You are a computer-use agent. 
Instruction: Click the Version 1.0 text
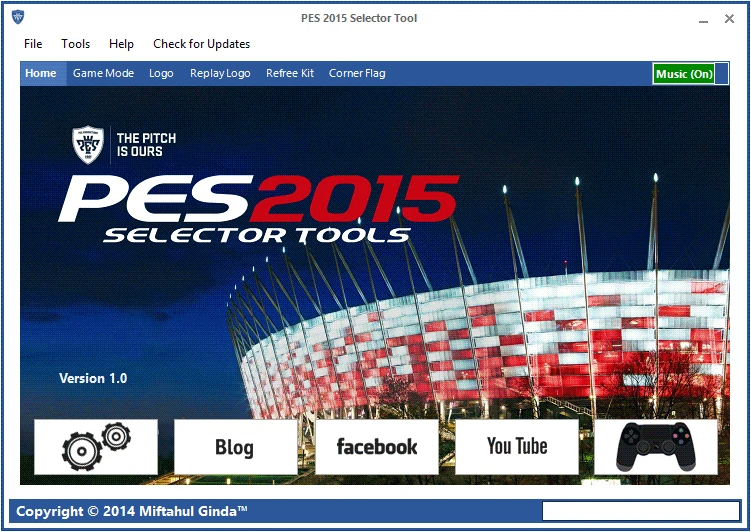tap(93, 378)
